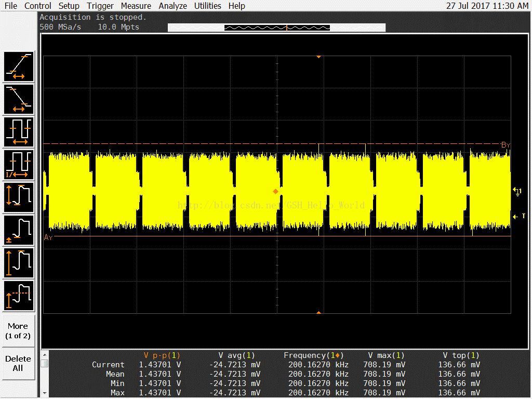Open the Help menu

(x=236, y=6)
